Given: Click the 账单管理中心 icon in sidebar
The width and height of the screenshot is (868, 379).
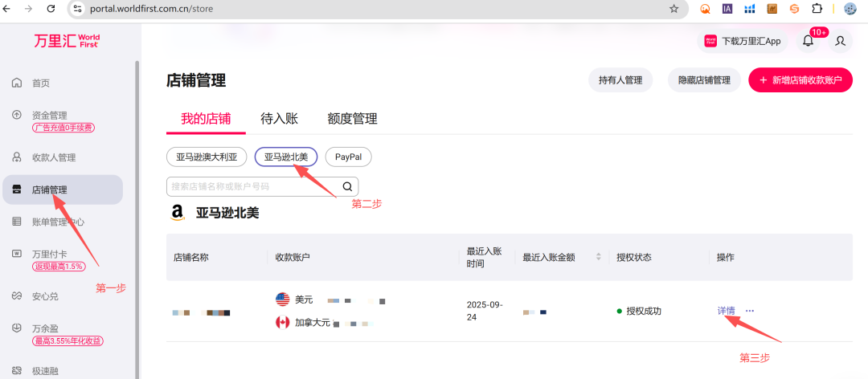Looking at the screenshot, I should pyautogui.click(x=17, y=222).
